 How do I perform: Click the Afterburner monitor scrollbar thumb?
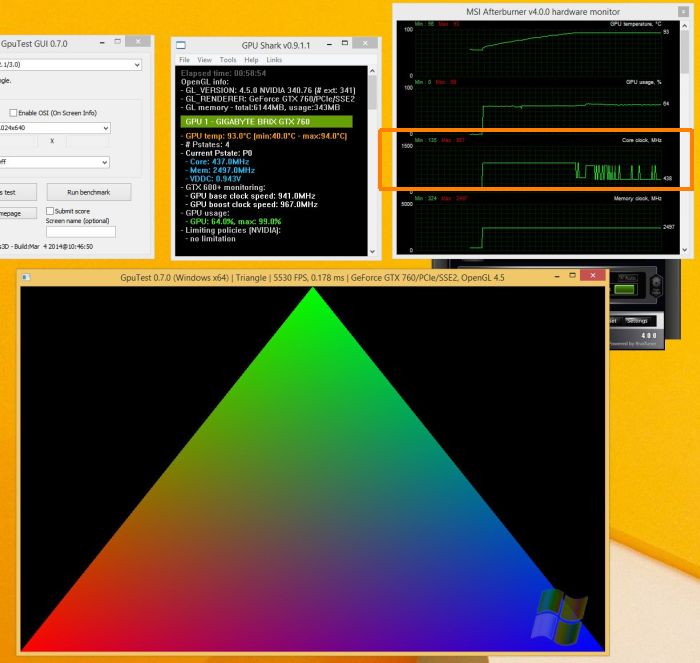pyautogui.click(x=685, y=53)
